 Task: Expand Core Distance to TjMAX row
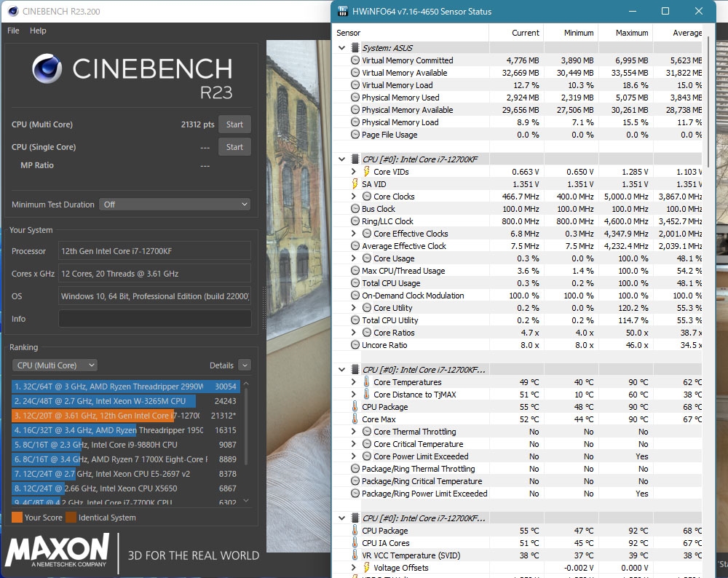pyautogui.click(x=354, y=394)
